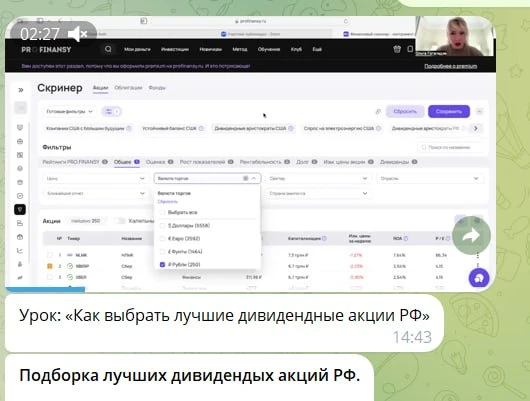Click the browser address bar profinansy.ru
Image resolution: width=530 pixels, height=401 pixels.
(x=250, y=21)
